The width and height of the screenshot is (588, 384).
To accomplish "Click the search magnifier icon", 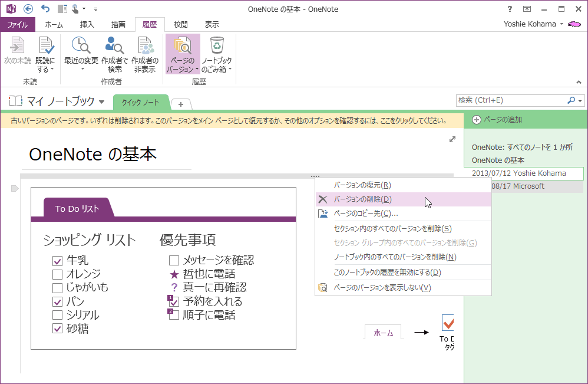I will point(572,100).
